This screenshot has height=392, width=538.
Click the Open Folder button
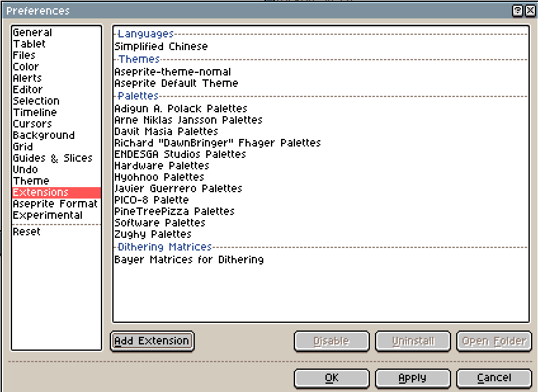[x=494, y=341]
